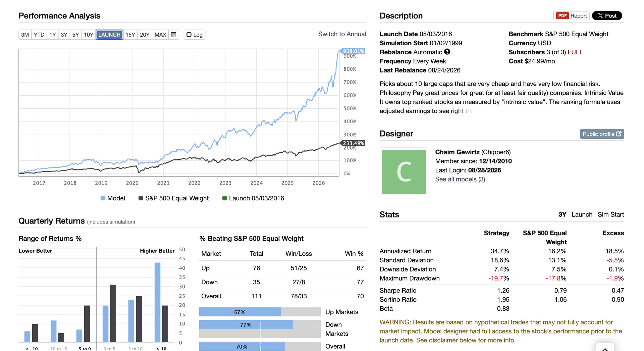The image size is (644, 351).
Task: Click the scroll-to-top chevron arrow
Action: pos(605,348)
